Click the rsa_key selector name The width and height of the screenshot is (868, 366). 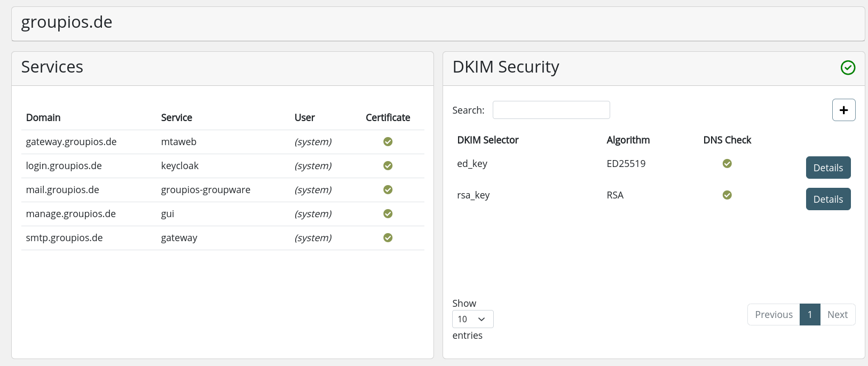pos(474,195)
